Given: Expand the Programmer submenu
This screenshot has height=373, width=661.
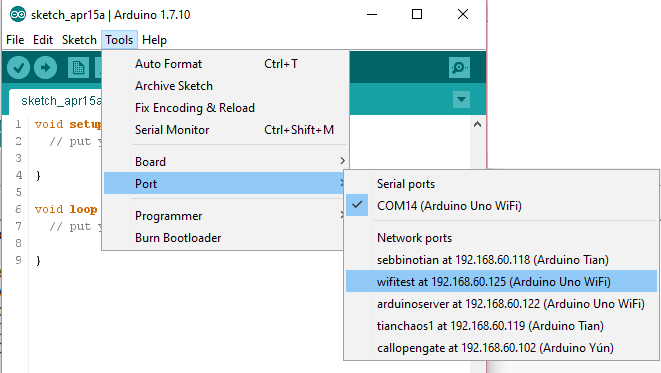Looking at the screenshot, I should [226, 216].
